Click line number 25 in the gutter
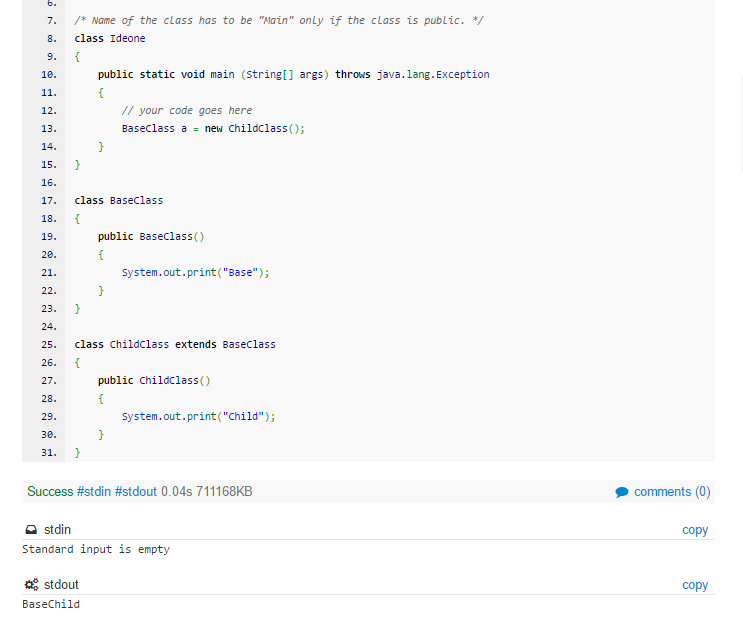This screenshot has height=628, width=743. click(x=49, y=345)
